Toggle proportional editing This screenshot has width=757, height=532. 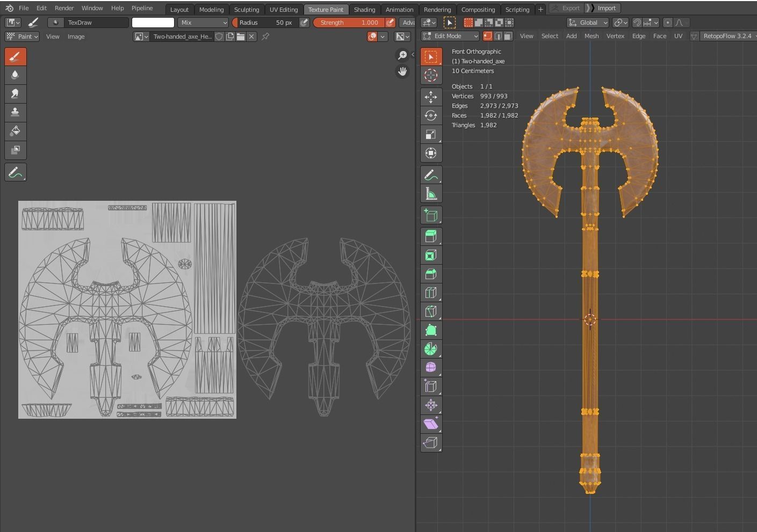667,23
